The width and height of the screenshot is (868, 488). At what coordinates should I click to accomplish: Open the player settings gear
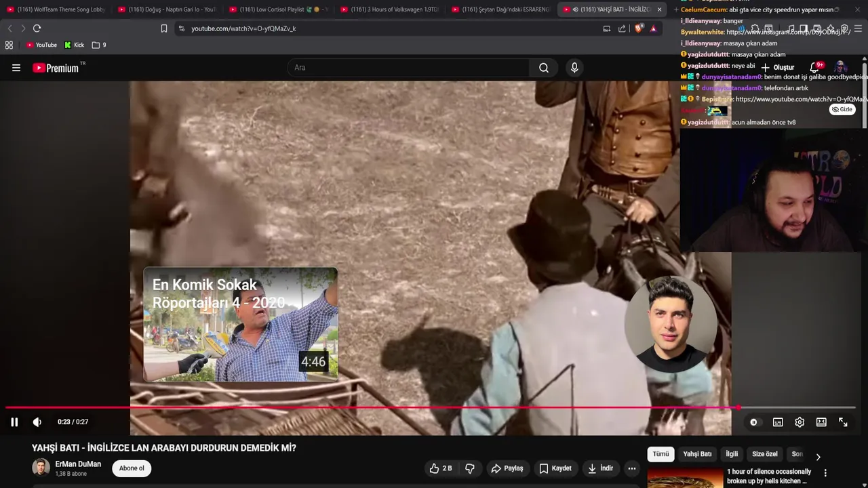[x=800, y=422]
